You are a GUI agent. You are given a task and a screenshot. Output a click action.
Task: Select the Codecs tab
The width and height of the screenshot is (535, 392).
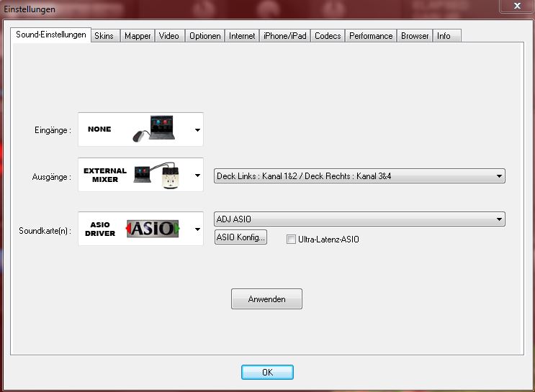328,36
